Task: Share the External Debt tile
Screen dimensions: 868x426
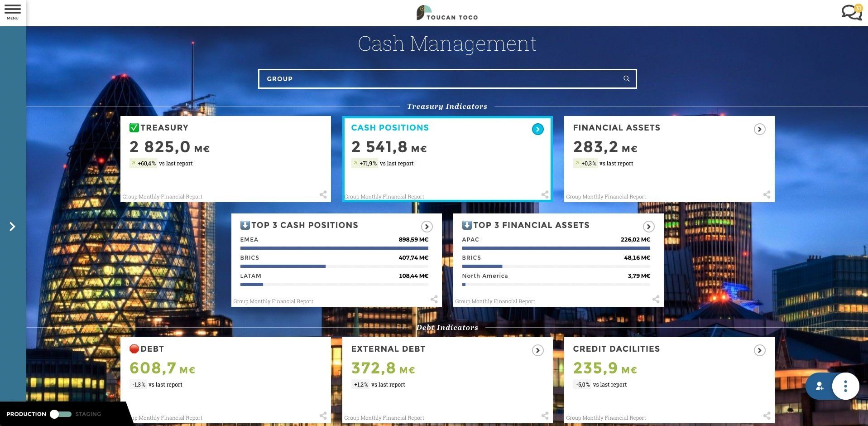Action: [x=545, y=416]
